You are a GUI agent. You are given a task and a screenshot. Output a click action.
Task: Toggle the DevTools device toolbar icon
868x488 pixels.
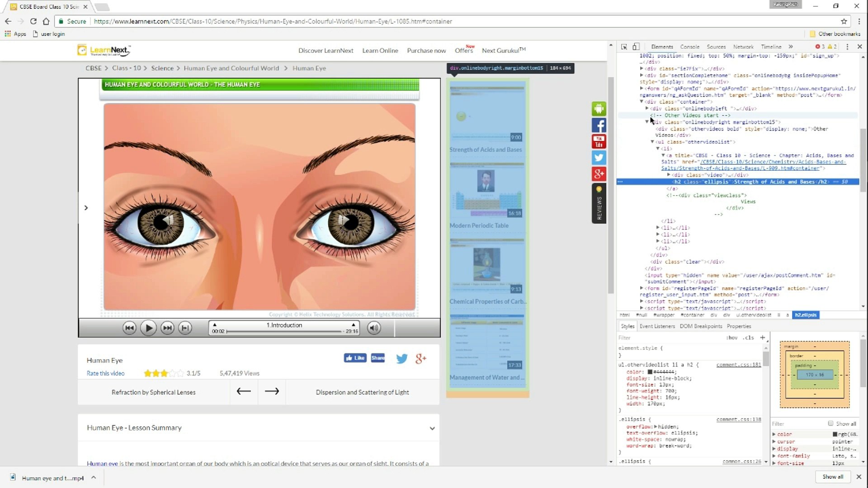pos(636,47)
